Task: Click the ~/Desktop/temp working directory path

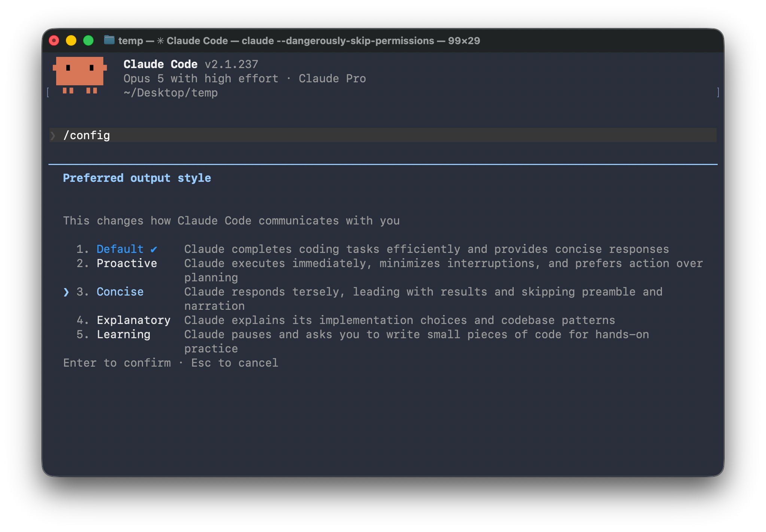Action: [x=171, y=93]
